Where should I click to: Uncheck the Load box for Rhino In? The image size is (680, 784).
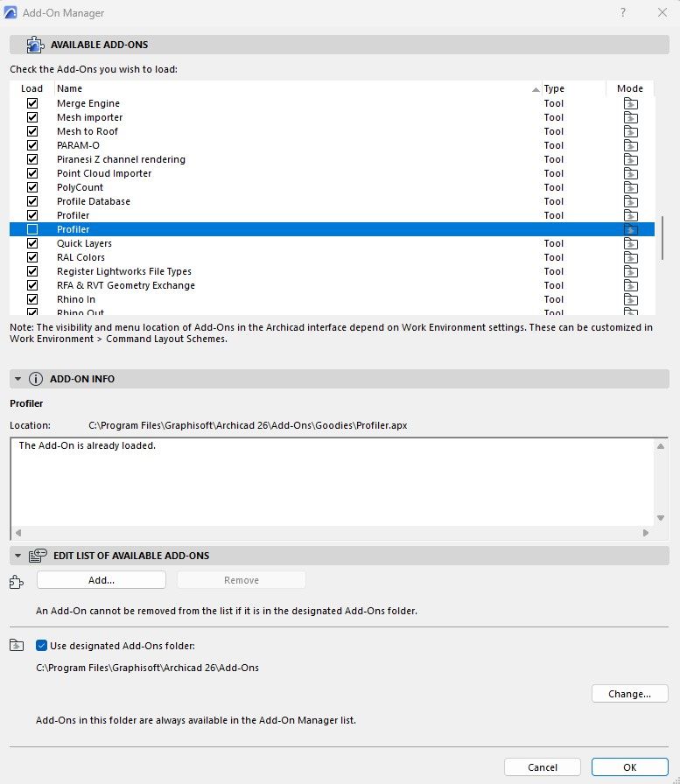(32, 298)
